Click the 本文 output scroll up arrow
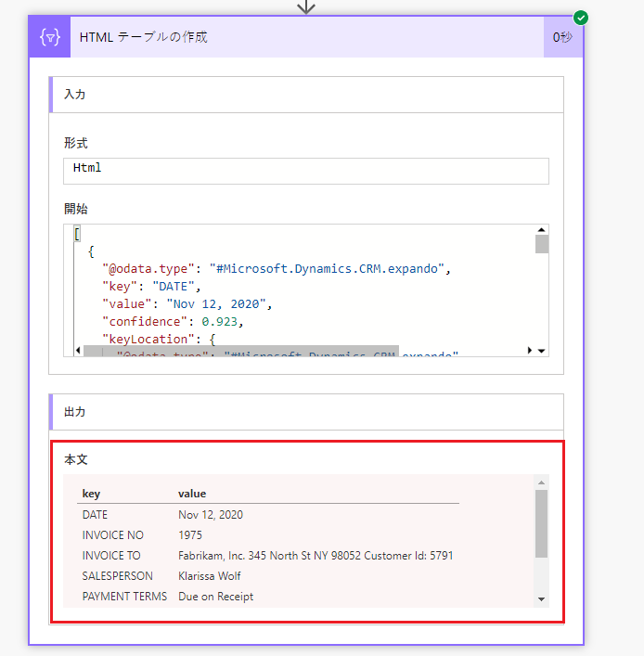 pyautogui.click(x=542, y=482)
